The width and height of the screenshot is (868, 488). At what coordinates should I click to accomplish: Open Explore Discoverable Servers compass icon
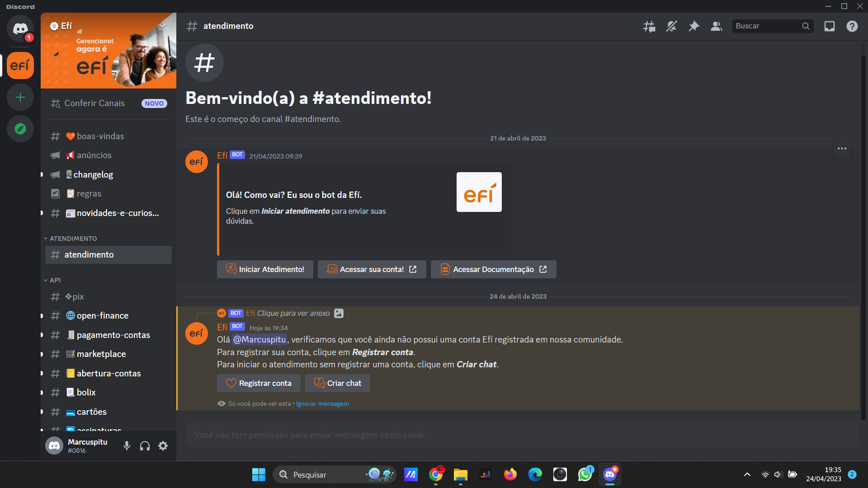20,129
